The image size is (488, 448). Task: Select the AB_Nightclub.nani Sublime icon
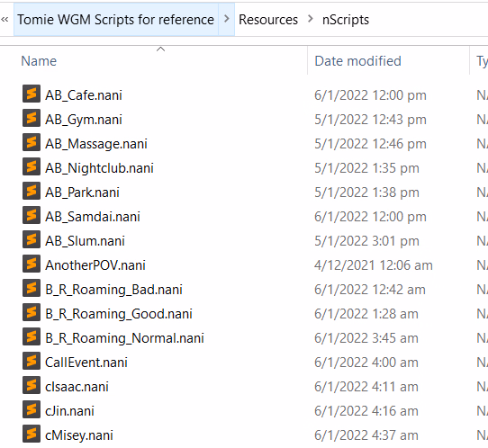32,166
